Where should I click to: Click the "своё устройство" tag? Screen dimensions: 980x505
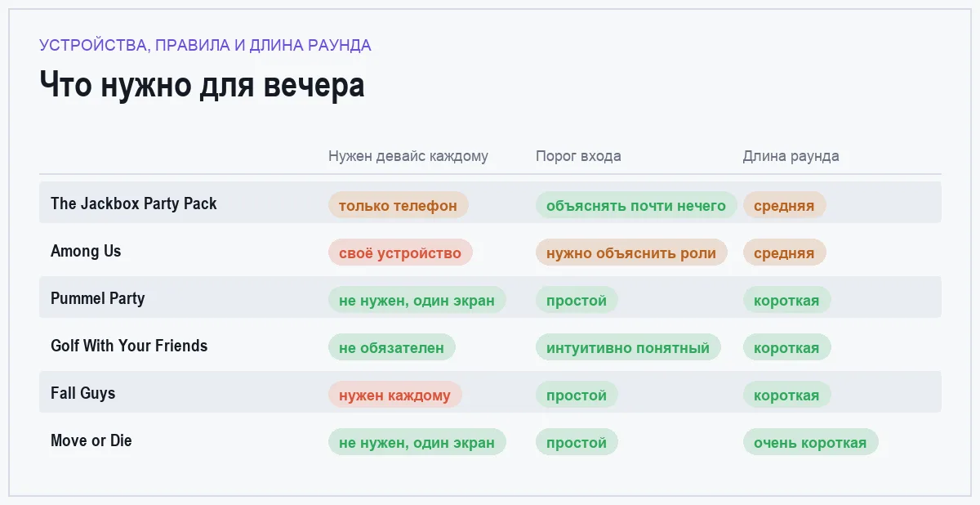coord(400,252)
